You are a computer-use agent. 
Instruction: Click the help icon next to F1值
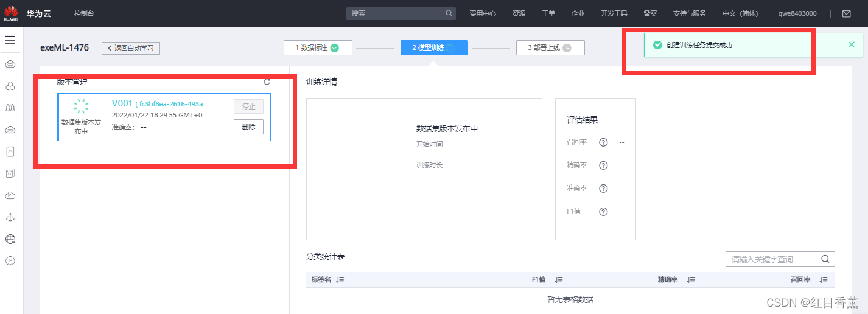click(x=603, y=212)
